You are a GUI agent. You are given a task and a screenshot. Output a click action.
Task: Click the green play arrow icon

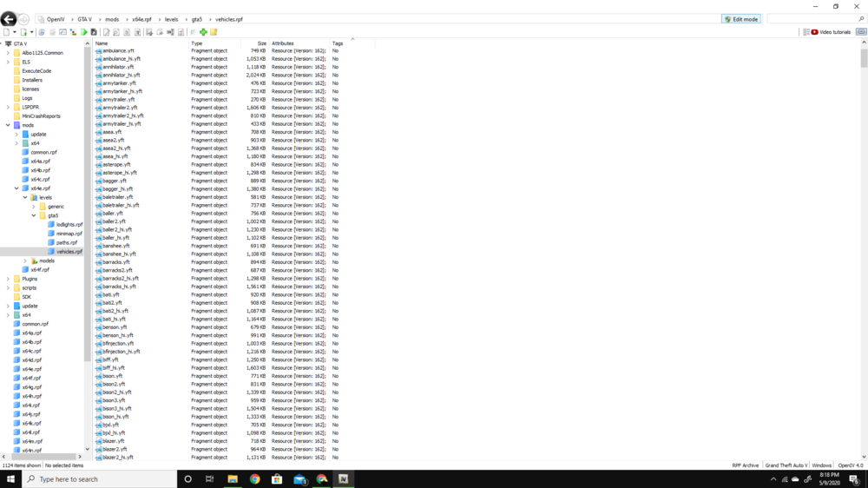(x=84, y=32)
